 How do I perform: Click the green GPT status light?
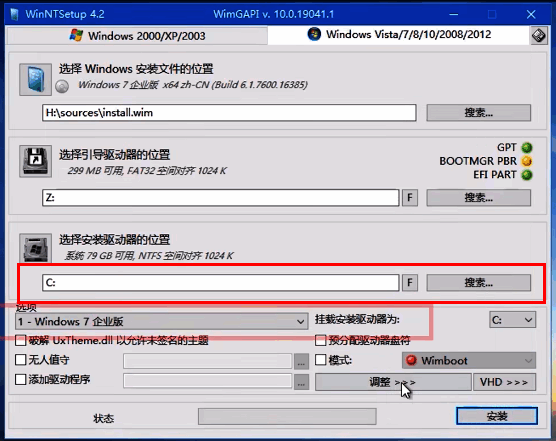tap(527, 147)
